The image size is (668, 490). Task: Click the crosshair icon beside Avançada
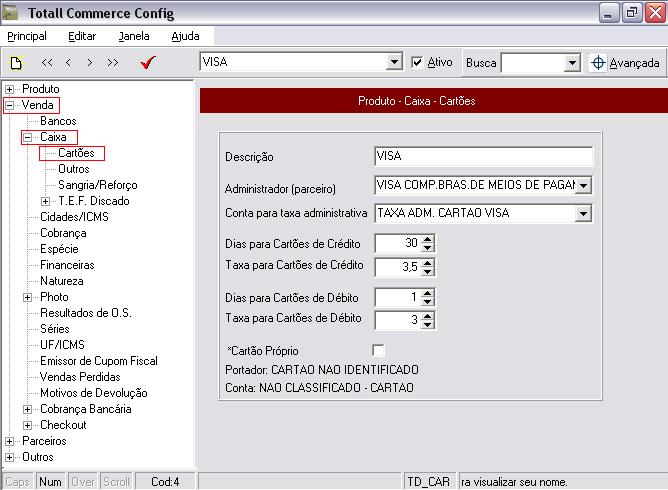click(598, 63)
